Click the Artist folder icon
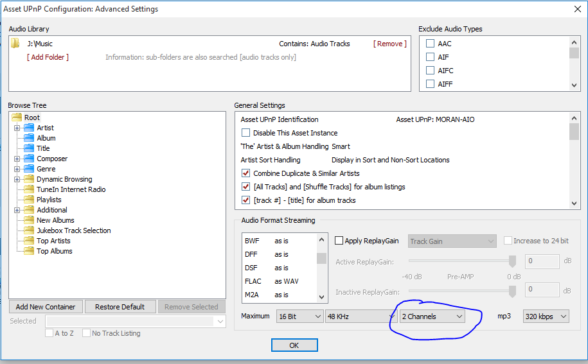The image size is (588, 364). (29, 128)
